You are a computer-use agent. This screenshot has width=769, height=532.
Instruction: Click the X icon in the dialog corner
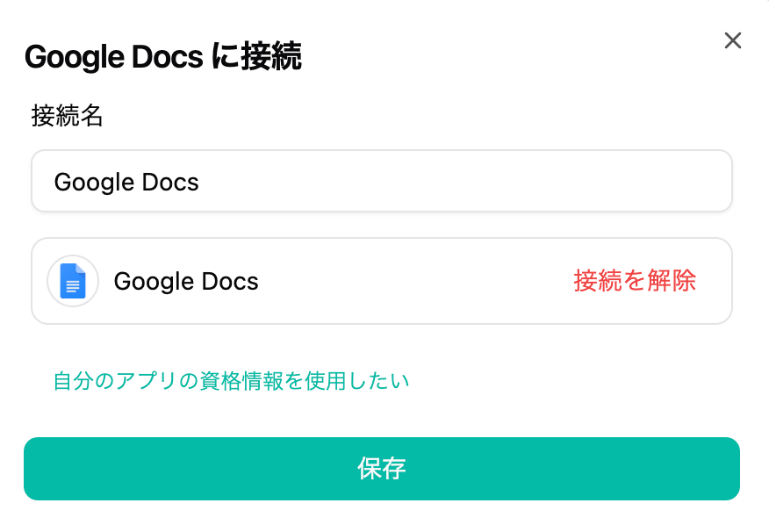(732, 40)
